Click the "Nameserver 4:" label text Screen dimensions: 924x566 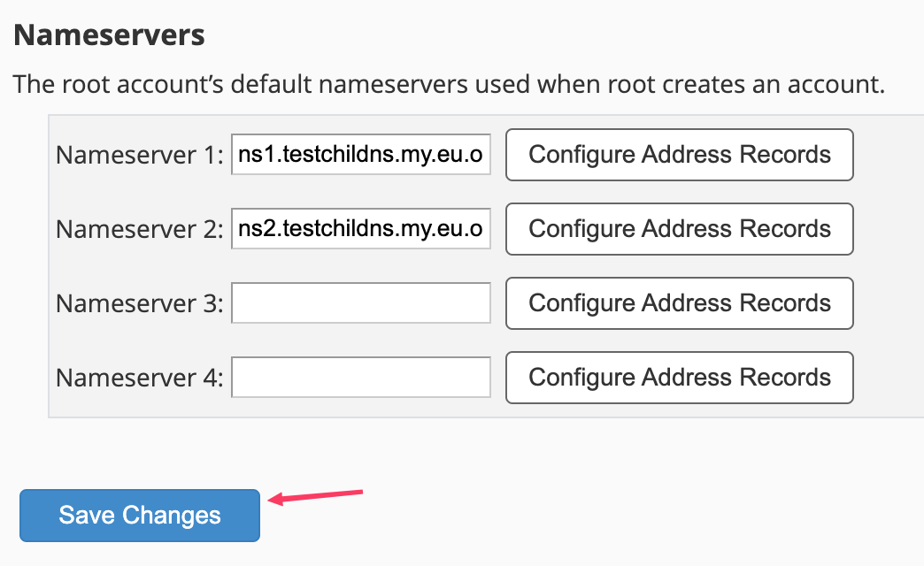(140, 379)
